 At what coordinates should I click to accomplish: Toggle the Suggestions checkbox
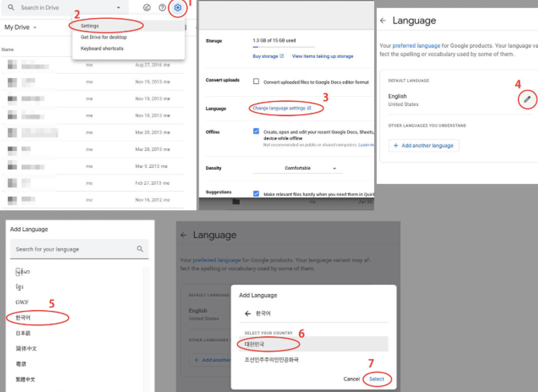pos(256,193)
